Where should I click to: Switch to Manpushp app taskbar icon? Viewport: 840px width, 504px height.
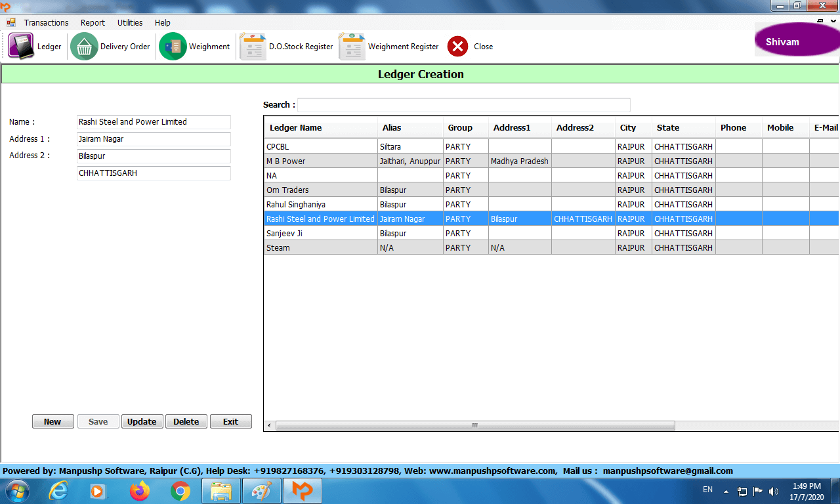(303, 491)
